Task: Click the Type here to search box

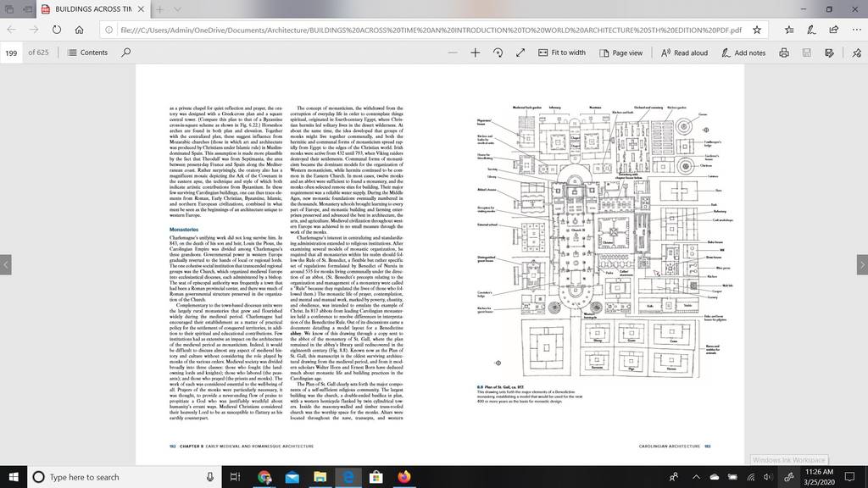Action: [x=124, y=477]
